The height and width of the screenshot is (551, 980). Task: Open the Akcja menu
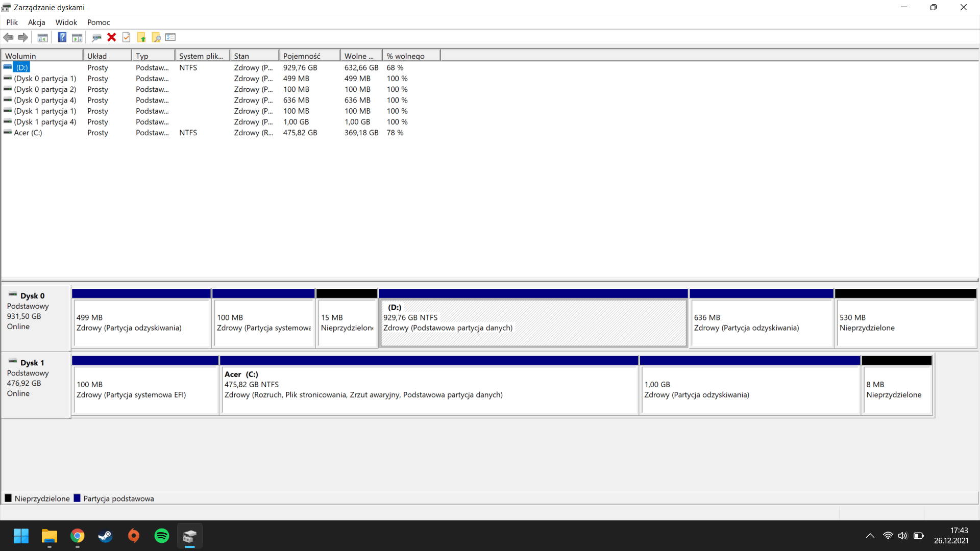(x=36, y=22)
